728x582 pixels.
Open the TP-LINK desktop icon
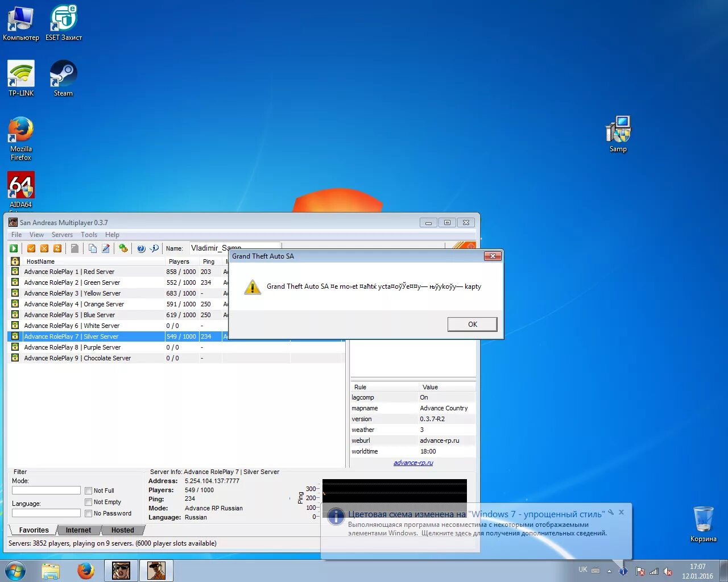[21, 78]
